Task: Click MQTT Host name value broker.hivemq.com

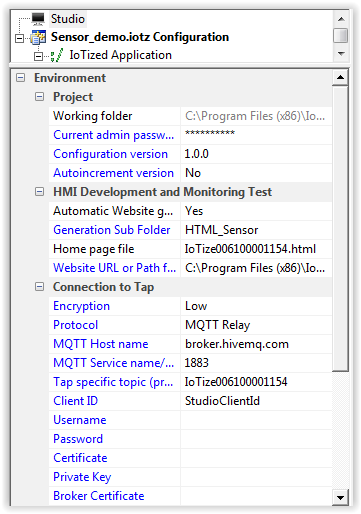Action: [x=256, y=344]
